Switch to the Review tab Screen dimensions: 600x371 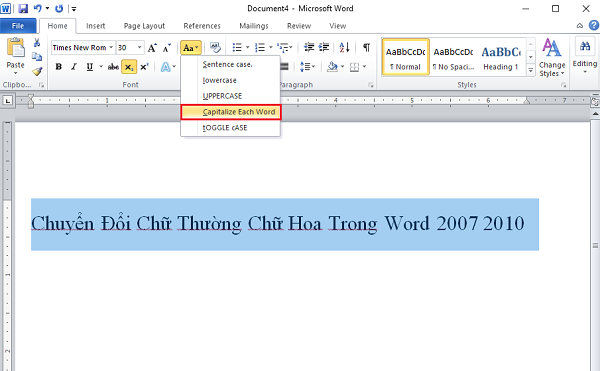point(299,26)
